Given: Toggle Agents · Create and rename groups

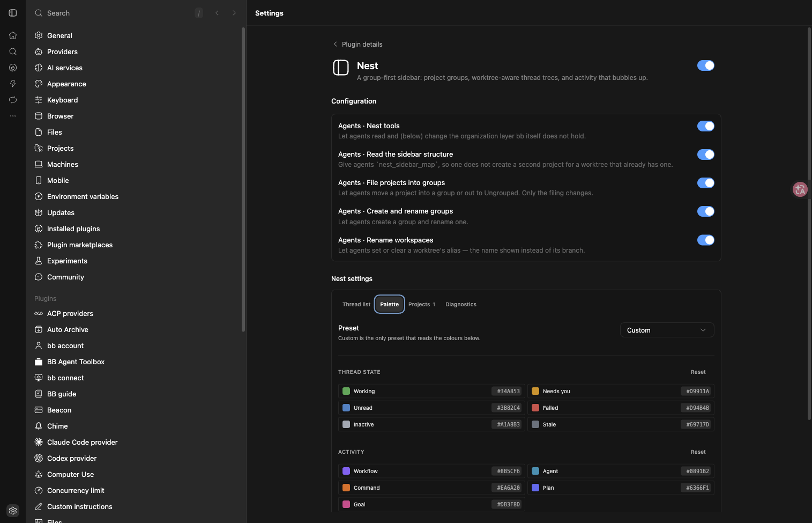Looking at the screenshot, I should click(x=706, y=211).
